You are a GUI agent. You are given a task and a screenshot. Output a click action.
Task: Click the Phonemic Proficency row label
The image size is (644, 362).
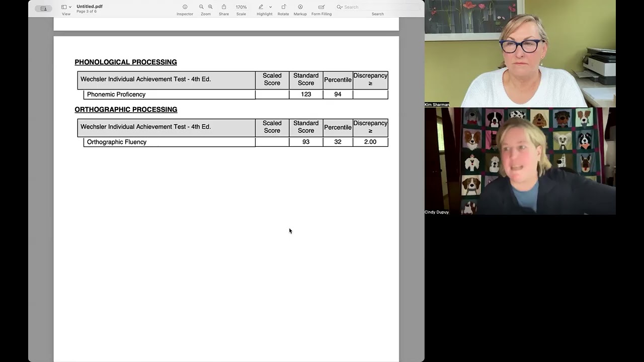(116, 95)
